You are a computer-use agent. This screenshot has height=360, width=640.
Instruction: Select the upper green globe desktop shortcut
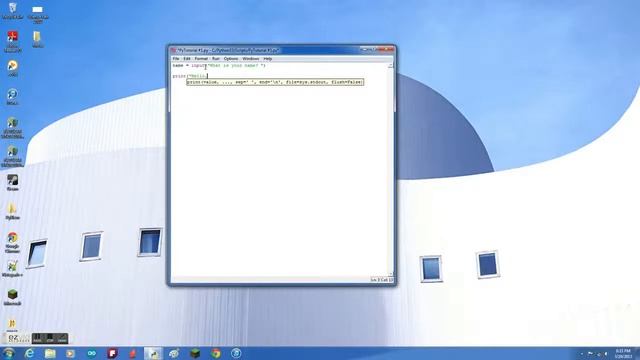point(12,128)
